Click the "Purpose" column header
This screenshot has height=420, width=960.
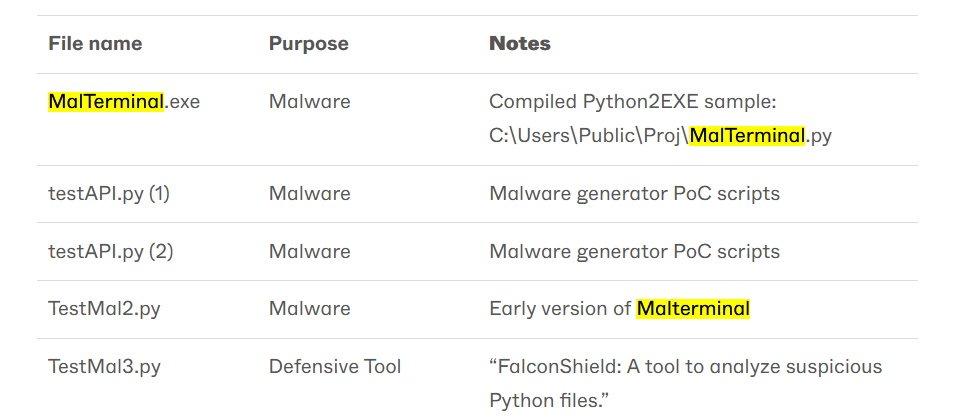click(308, 44)
